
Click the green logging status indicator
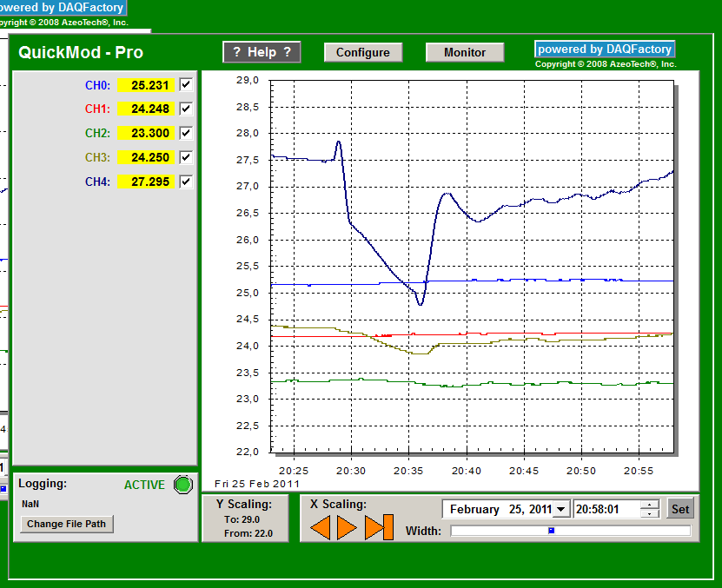pyautogui.click(x=182, y=485)
